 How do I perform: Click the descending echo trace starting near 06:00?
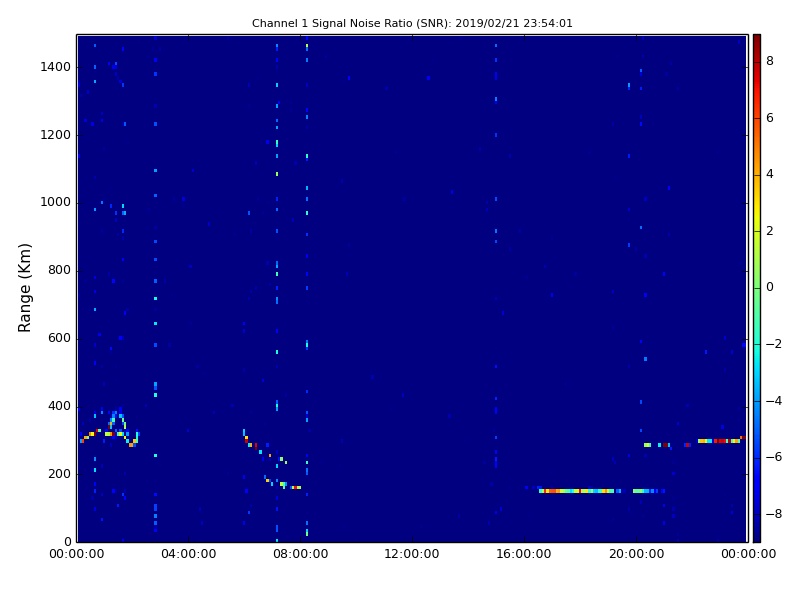265,446
